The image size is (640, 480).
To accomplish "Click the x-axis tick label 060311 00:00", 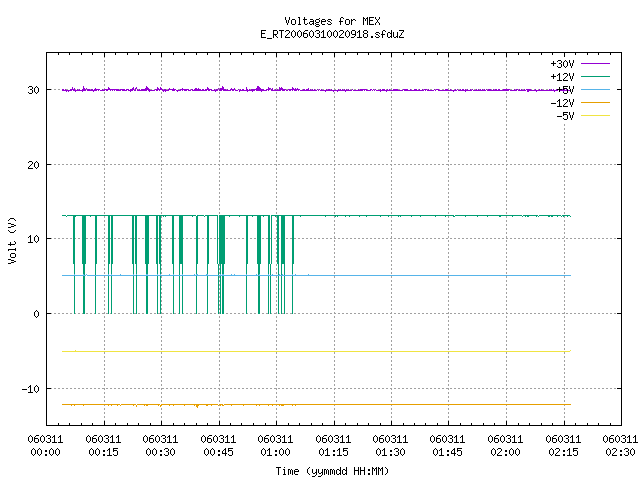I will coord(45,446).
